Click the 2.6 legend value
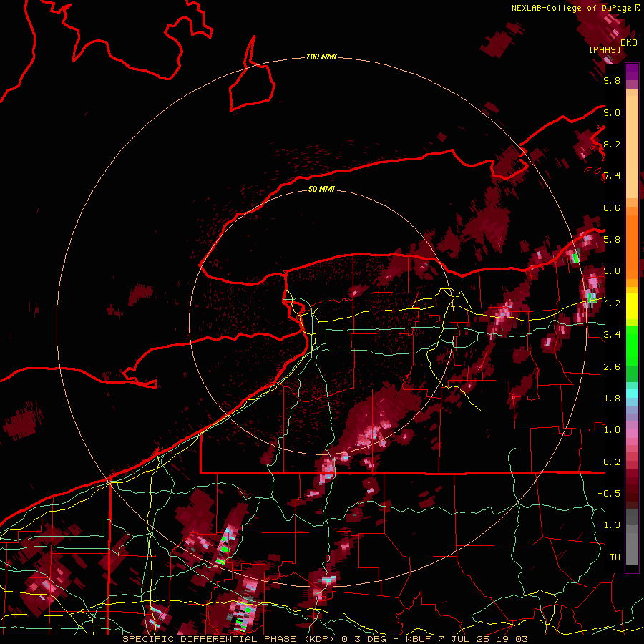 612,367
